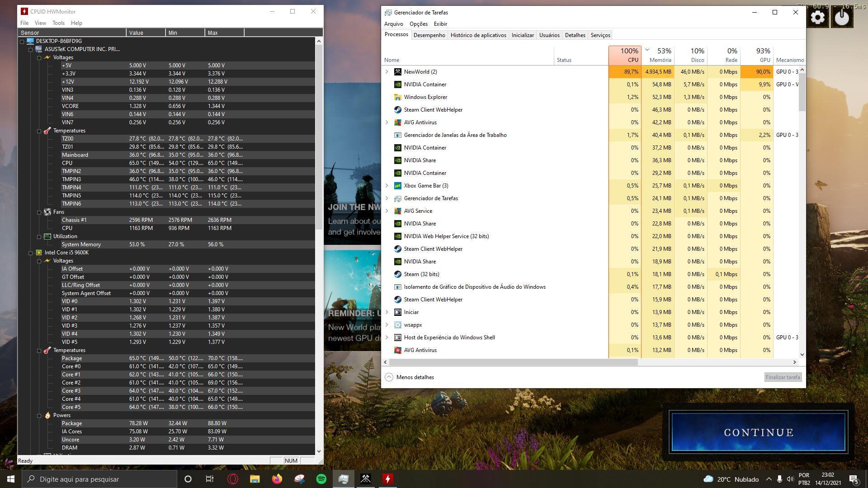Click the Fans icon in HWMonitor

coord(47,212)
